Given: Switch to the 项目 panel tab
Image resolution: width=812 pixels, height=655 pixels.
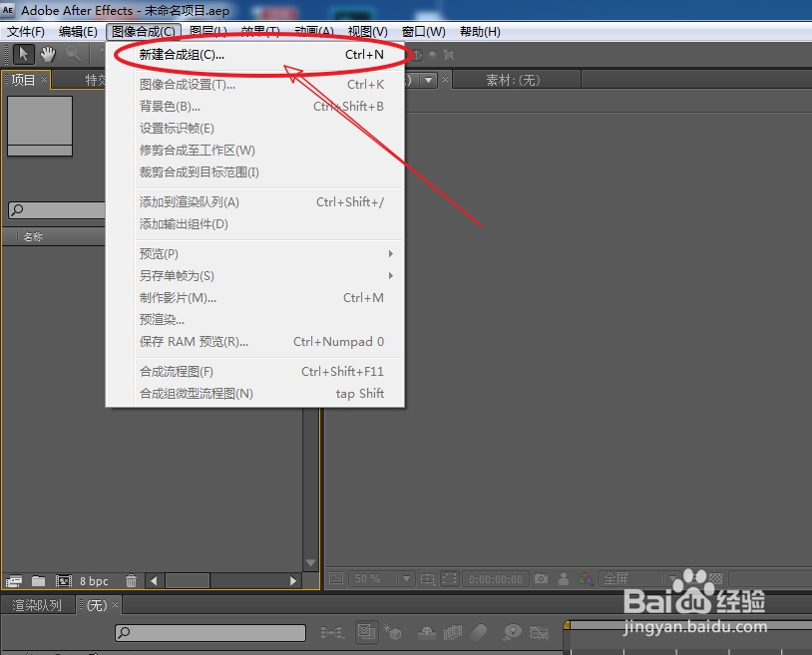Looking at the screenshot, I should [24, 80].
